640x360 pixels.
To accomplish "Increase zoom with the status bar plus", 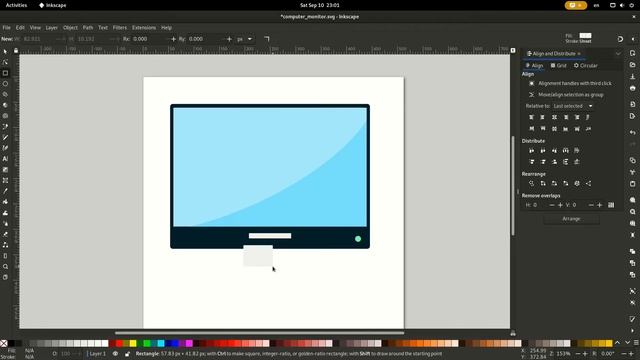I will 585,353.
